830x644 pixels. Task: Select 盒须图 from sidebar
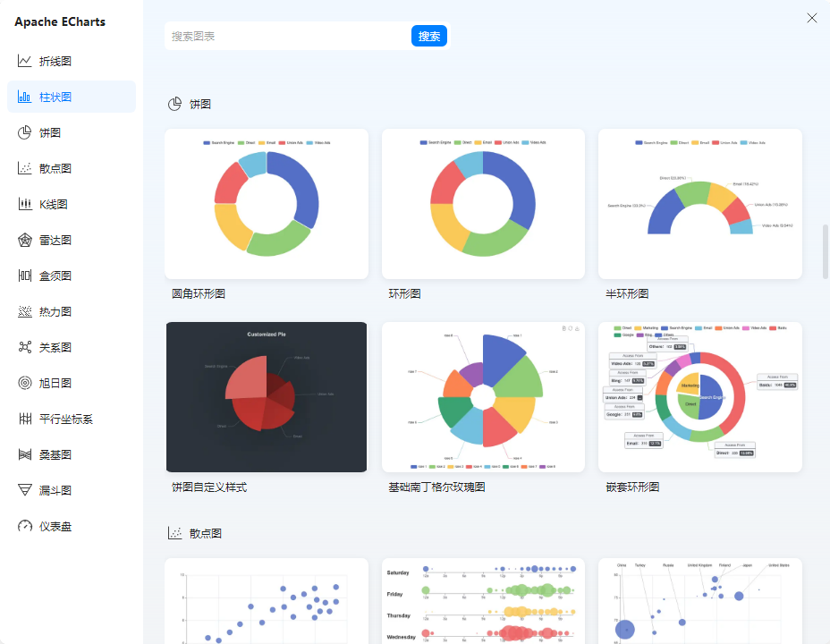click(72, 275)
